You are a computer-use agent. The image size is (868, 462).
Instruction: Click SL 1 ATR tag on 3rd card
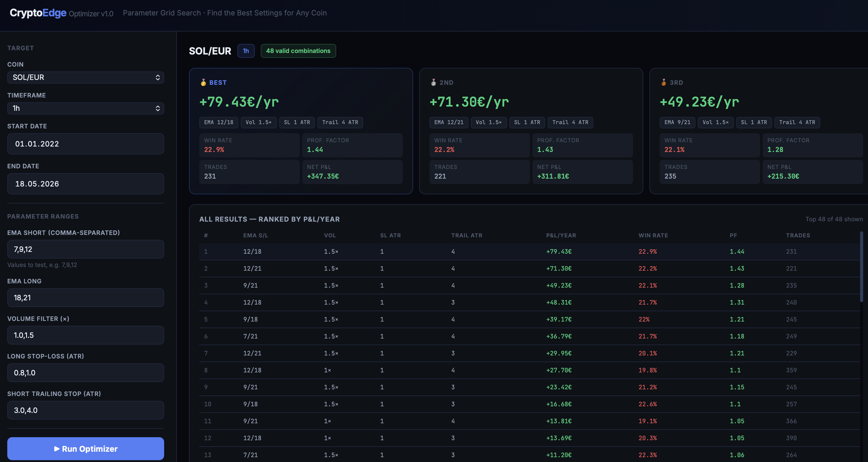point(754,122)
